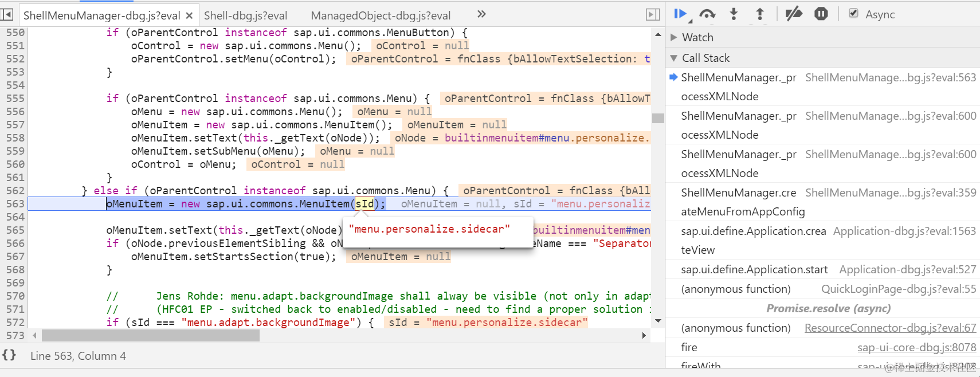Screen dimensions: 980x377
Task: Step out of current function
Action: [760, 14]
